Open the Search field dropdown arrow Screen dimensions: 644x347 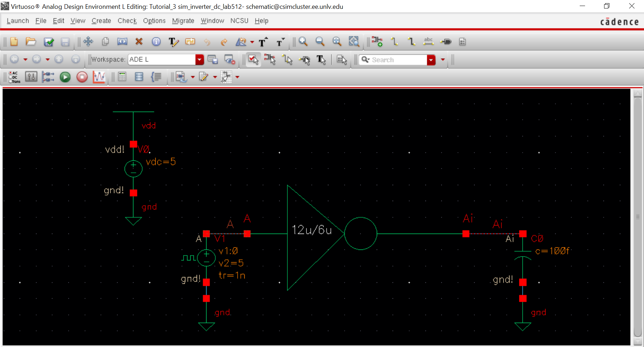click(x=431, y=60)
